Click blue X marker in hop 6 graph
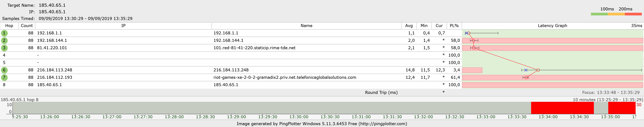 [526, 70]
